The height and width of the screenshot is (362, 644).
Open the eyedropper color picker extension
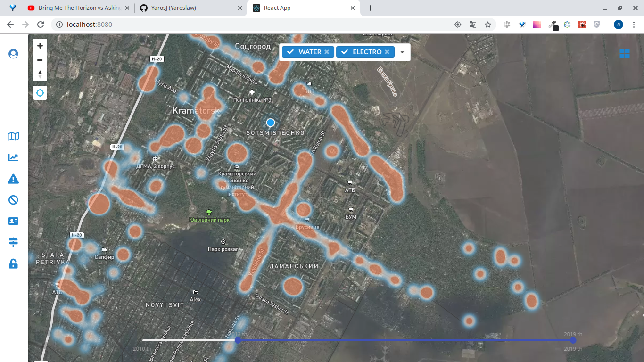[x=553, y=25]
